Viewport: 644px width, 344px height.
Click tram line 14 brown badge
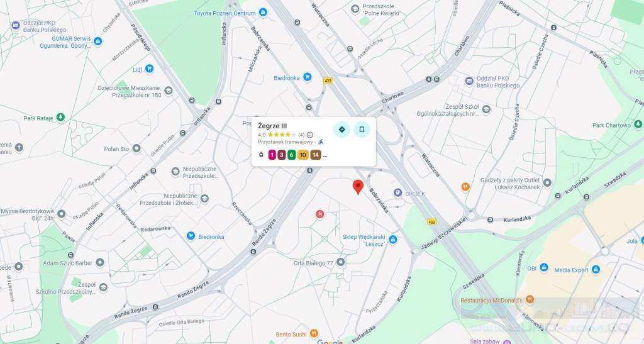click(x=316, y=155)
